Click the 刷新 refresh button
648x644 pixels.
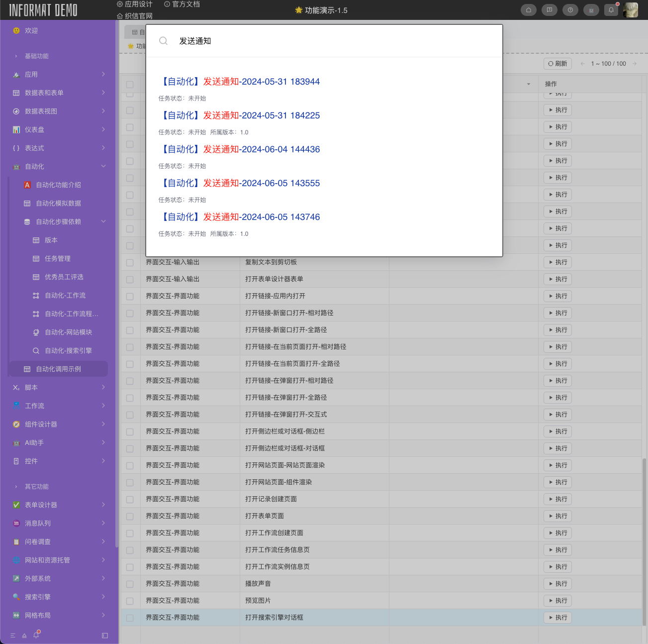point(557,64)
